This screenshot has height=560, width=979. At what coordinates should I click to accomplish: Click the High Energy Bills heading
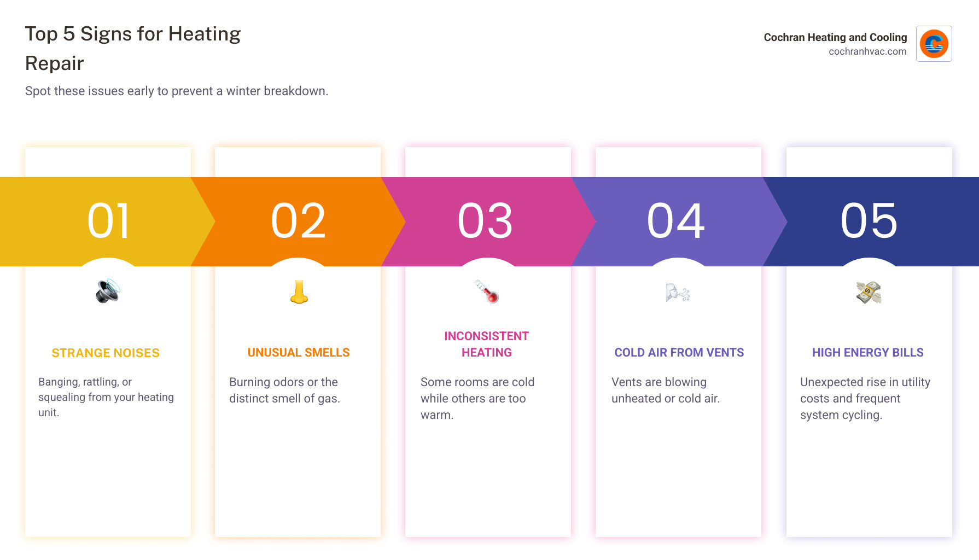[867, 353]
